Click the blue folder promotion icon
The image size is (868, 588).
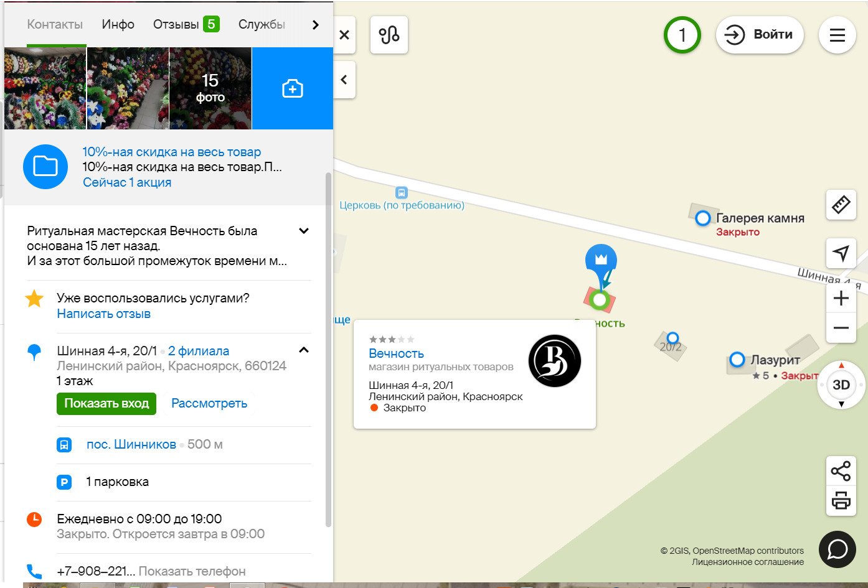coord(45,167)
